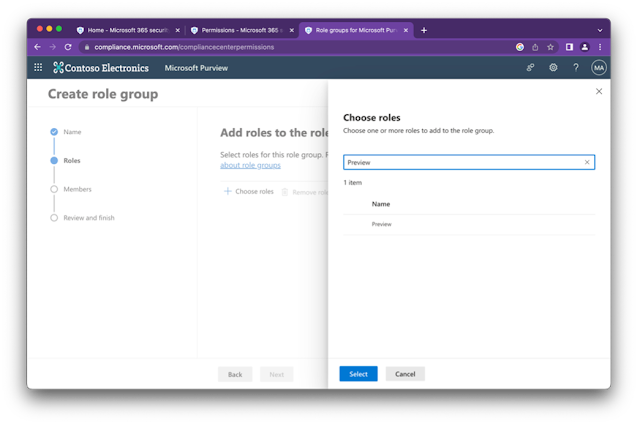The image size is (640, 426).
Task: Click the browser address bar URL
Action: pos(184,47)
